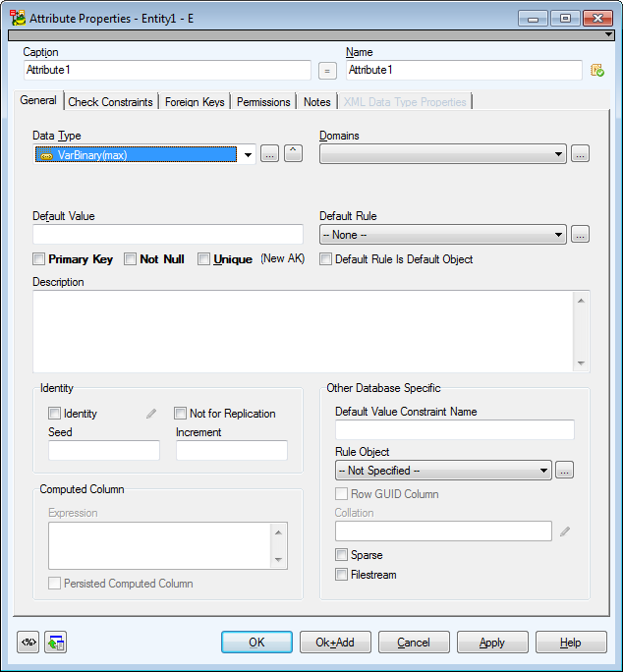Click the Apply button
Screen dimensions: 623x672
(x=492, y=642)
